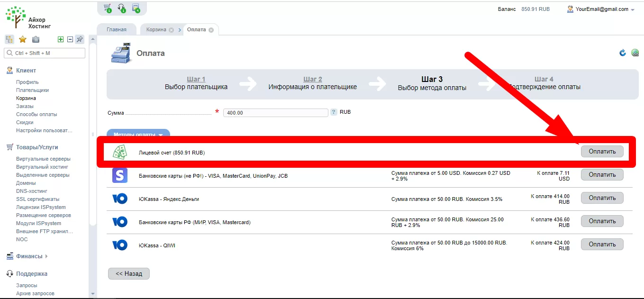Click Оплатить for Лицевой счет

coord(602,152)
